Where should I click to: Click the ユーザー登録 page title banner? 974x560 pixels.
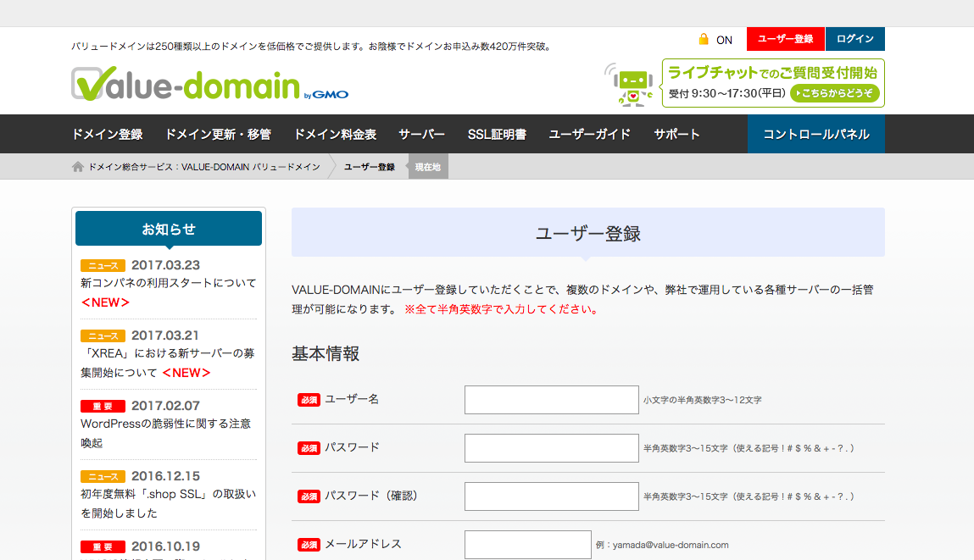[588, 233]
